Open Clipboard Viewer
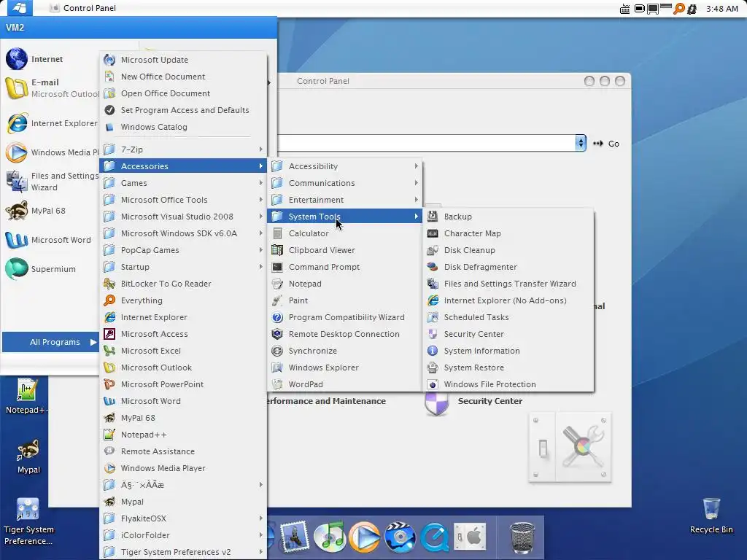This screenshot has width=747, height=560. click(x=344, y=250)
